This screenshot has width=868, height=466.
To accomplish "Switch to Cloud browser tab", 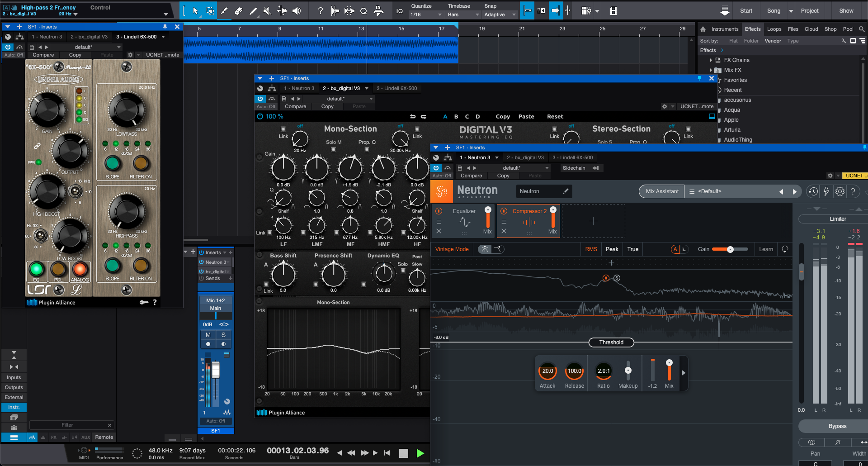I will tap(811, 29).
